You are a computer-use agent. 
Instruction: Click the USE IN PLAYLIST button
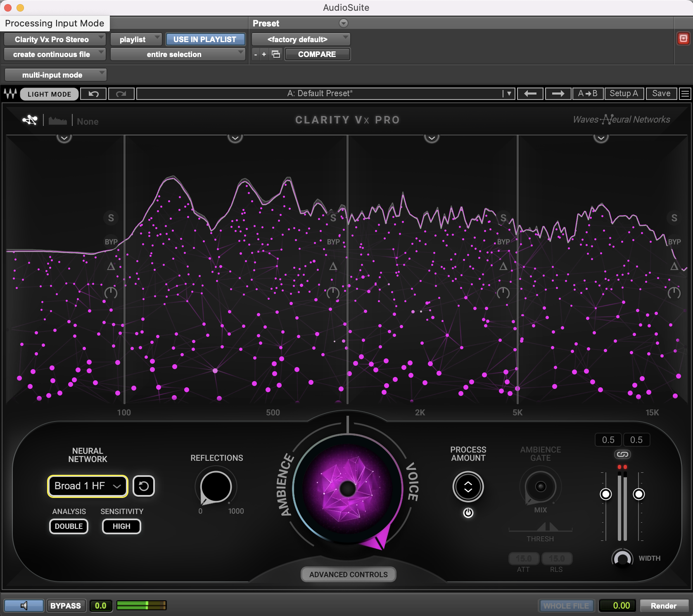pos(205,39)
